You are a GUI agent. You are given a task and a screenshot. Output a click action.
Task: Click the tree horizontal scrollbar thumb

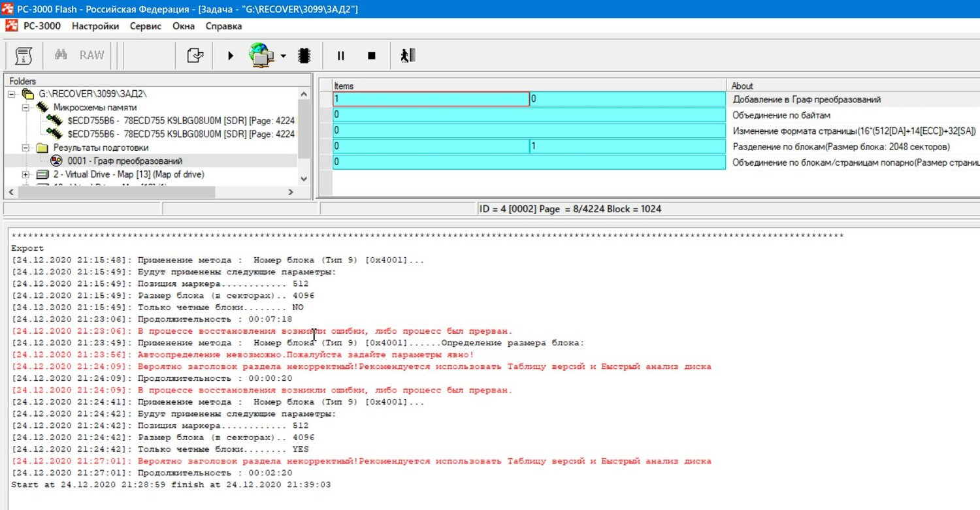118,193
